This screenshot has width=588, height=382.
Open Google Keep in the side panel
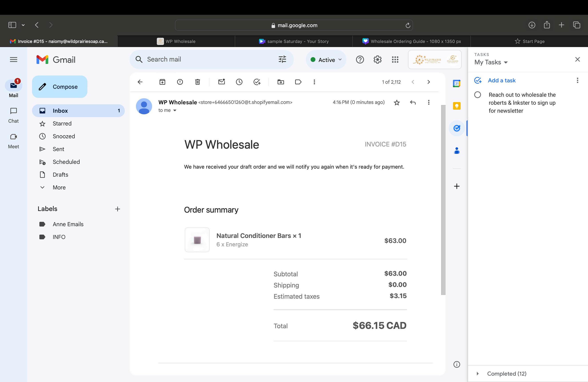457,106
